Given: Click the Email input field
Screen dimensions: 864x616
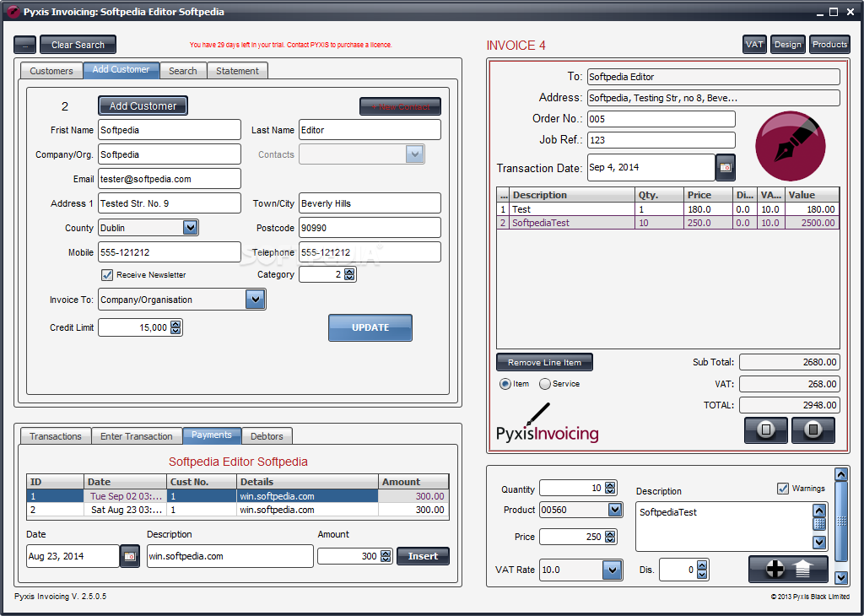Looking at the screenshot, I should point(170,179).
